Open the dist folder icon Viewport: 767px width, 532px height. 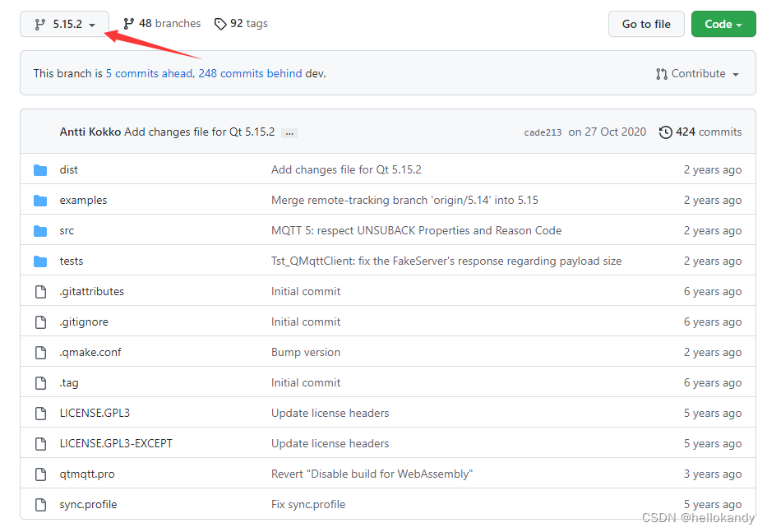pos(41,169)
